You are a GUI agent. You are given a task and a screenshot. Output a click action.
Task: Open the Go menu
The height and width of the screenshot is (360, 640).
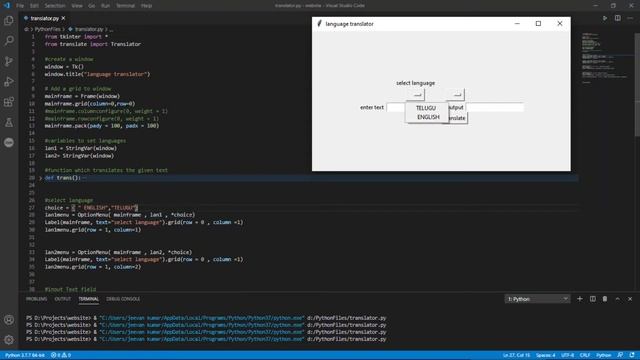click(91, 6)
